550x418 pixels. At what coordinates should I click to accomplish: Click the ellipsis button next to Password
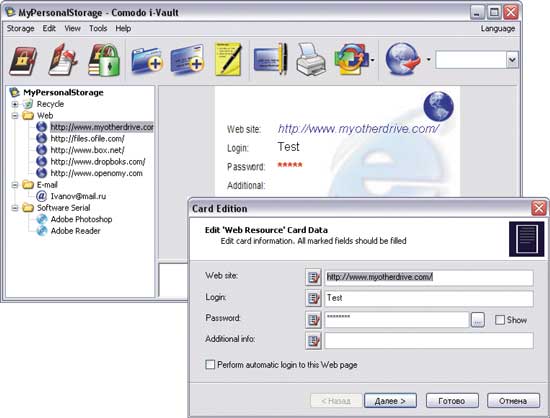[x=477, y=320]
